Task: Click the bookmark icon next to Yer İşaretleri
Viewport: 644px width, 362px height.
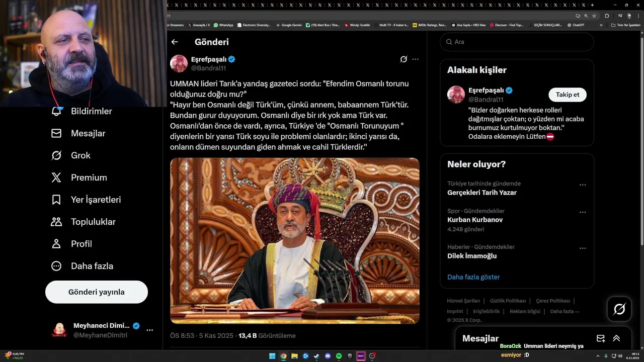Action: 56,200
